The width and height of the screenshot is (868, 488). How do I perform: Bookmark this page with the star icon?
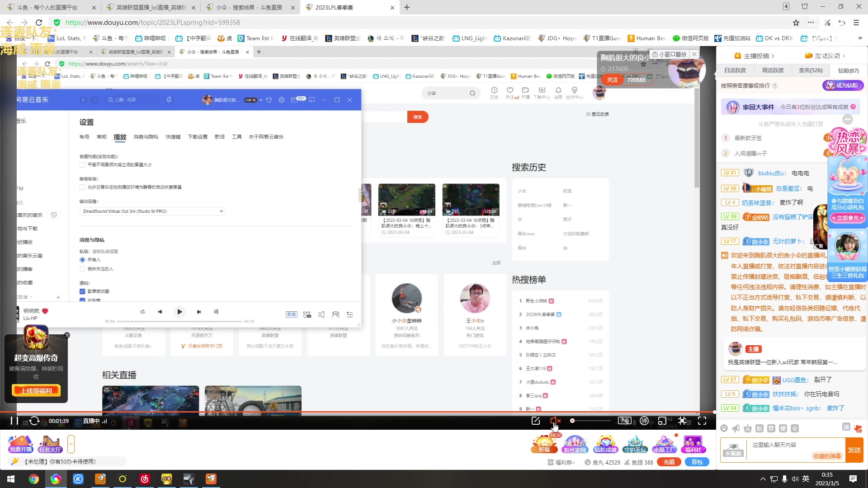click(796, 23)
